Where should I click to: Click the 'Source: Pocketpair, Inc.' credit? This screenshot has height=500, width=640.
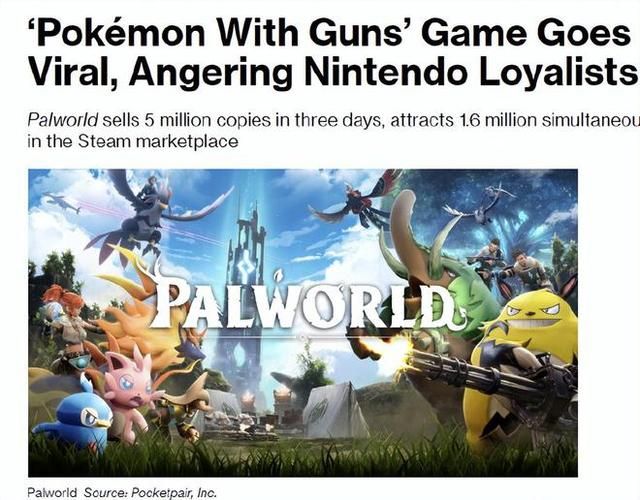click(x=150, y=493)
